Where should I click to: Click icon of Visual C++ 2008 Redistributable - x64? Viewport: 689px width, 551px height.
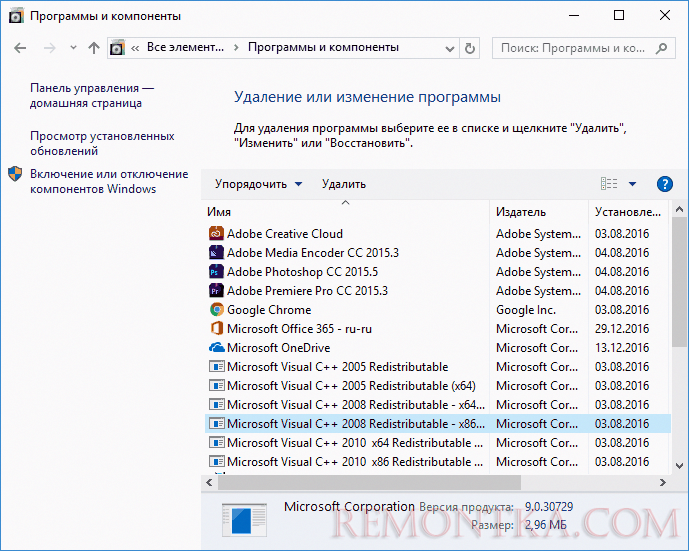tap(216, 404)
